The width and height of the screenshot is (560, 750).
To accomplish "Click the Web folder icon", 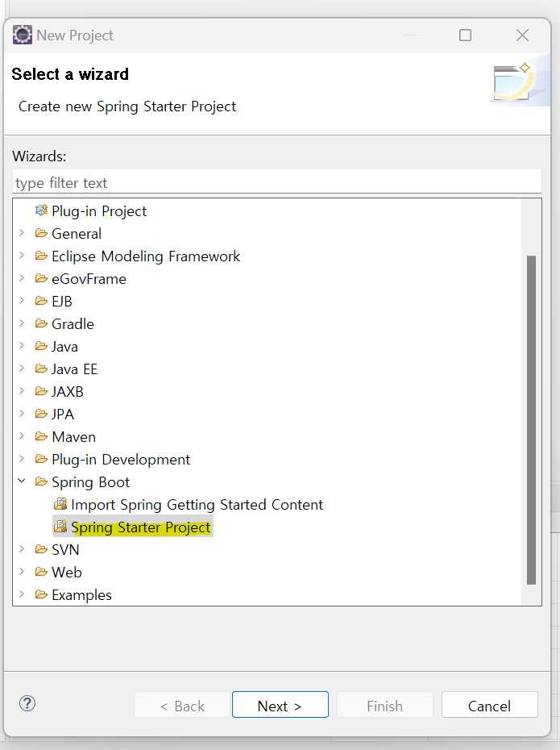I will tap(42, 572).
